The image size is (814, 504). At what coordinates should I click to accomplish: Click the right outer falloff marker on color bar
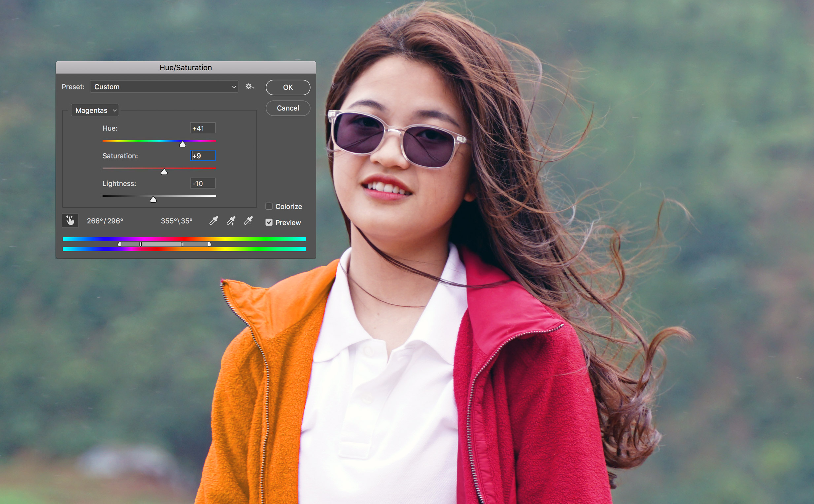(209, 244)
